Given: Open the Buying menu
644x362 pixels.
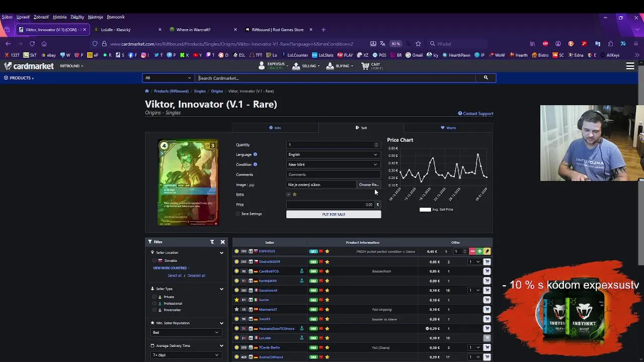Looking at the screenshot, I should click(x=340, y=66).
